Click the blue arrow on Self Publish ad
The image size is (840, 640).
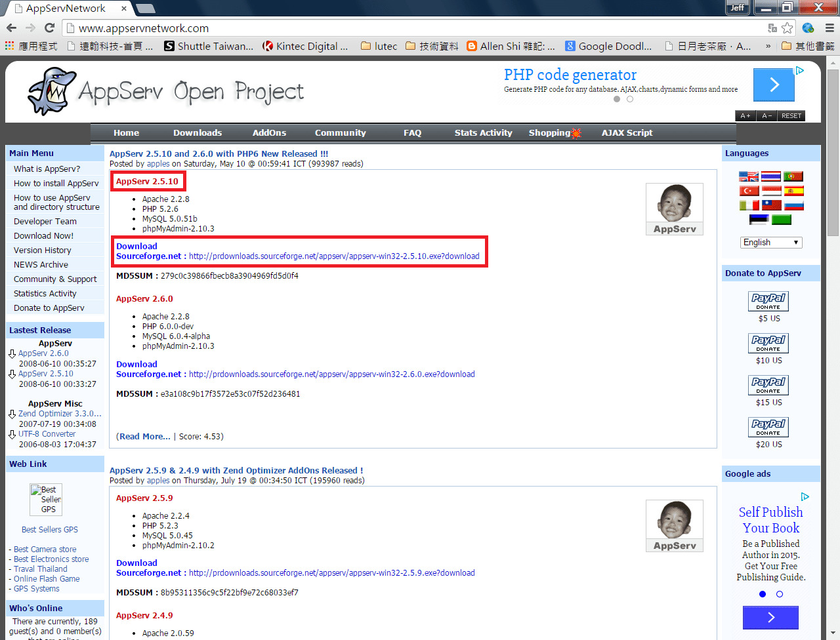click(770, 618)
